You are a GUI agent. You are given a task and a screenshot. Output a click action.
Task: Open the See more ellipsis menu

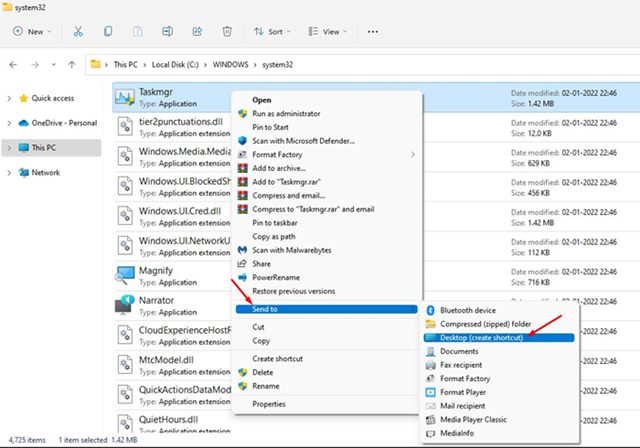click(x=374, y=31)
